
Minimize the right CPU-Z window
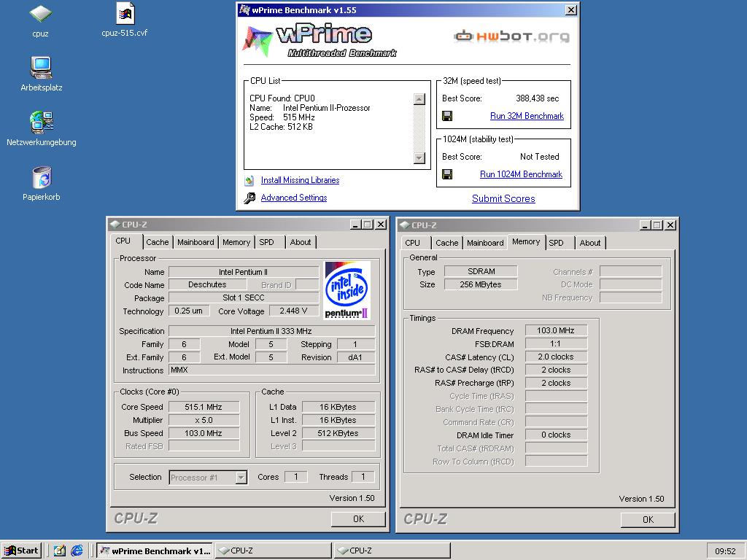[x=645, y=225]
